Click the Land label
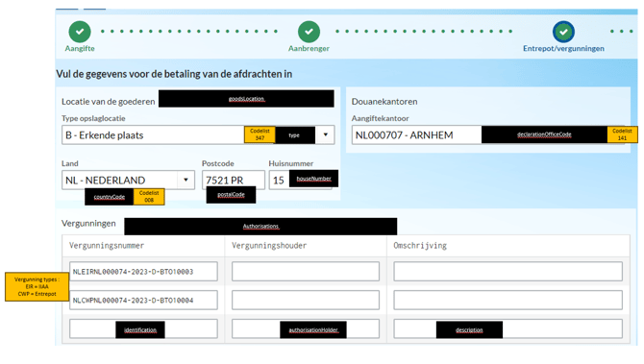Screen dimensions: 644x364 tap(70, 163)
